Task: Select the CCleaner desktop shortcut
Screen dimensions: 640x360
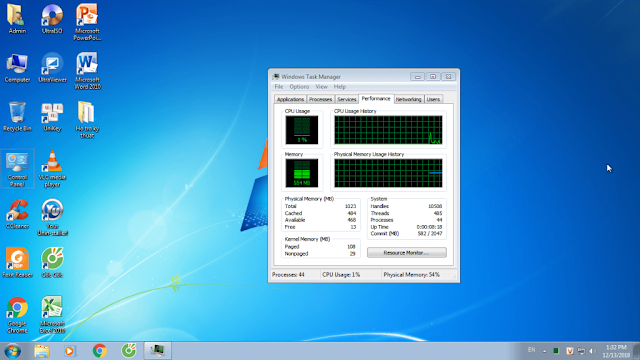Action: 17,214
